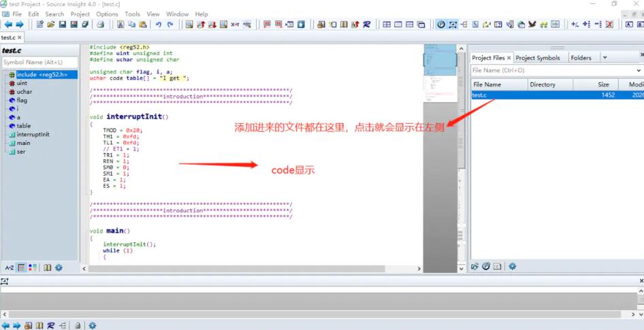This screenshot has height=330, width=644.
Task: Select test.c in the project file list
Action: coord(558,95)
